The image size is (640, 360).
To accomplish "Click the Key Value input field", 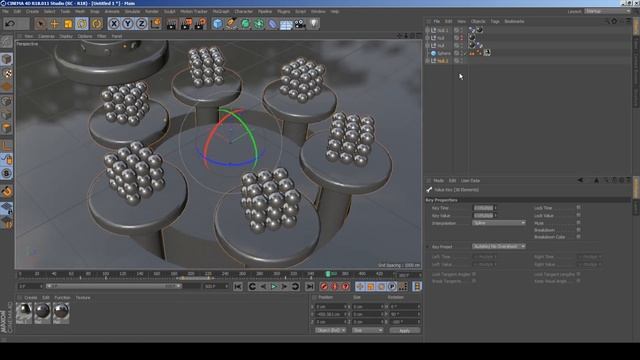I will click(x=484, y=216).
